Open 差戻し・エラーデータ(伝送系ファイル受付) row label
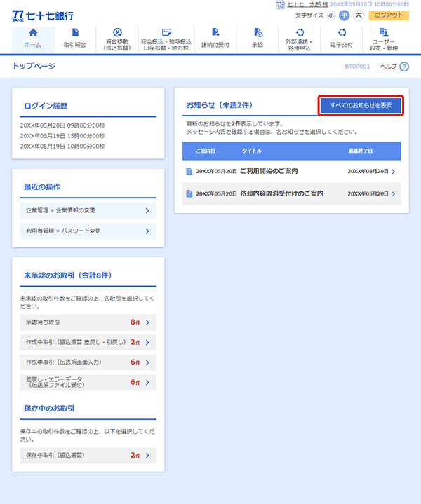 pos(55,382)
